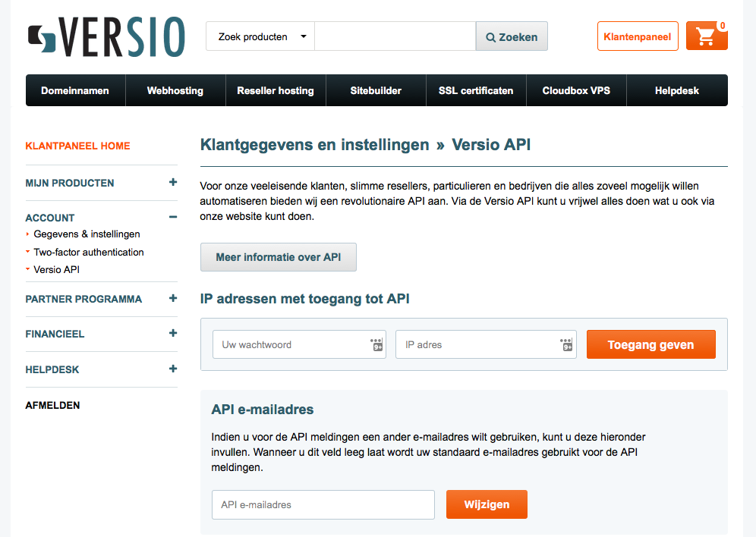Open Versio API sidebar link
Image resolution: width=756 pixels, height=537 pixels.
click(x=56, y=270)
